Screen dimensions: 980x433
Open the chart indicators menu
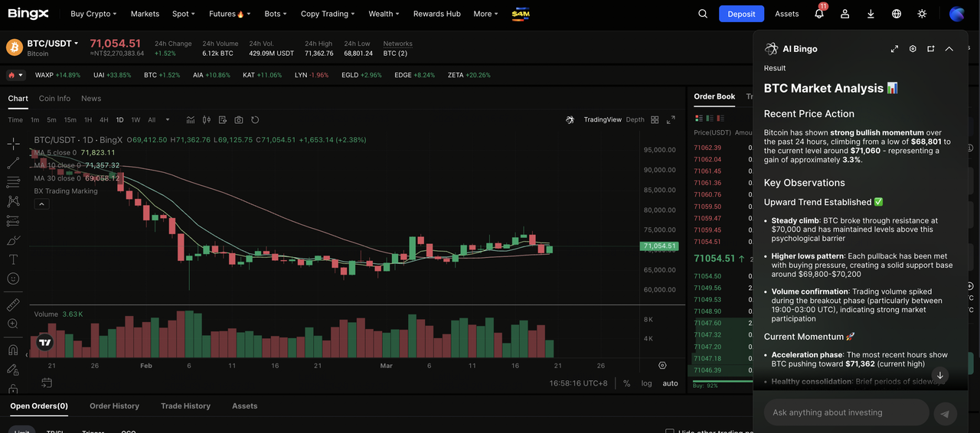pyautogui.click(x=189, y=120)
